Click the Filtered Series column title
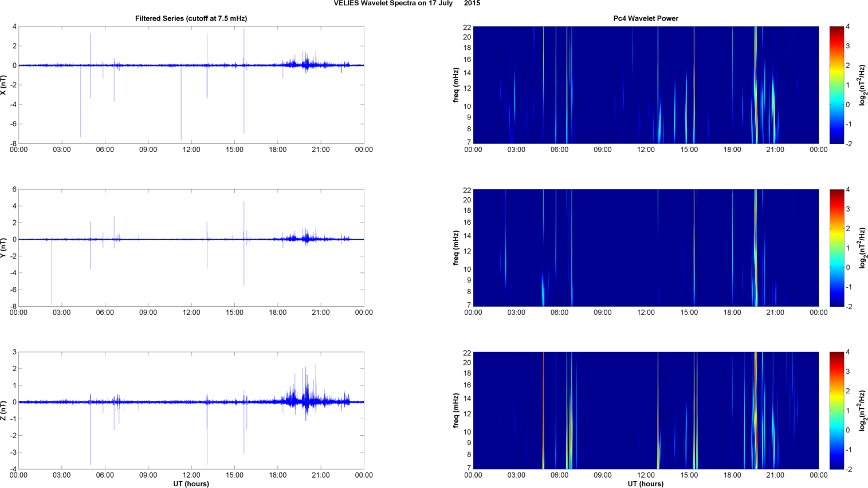This screenshot has height=488, width=868. pyautogui.click(x=191, y=18)
